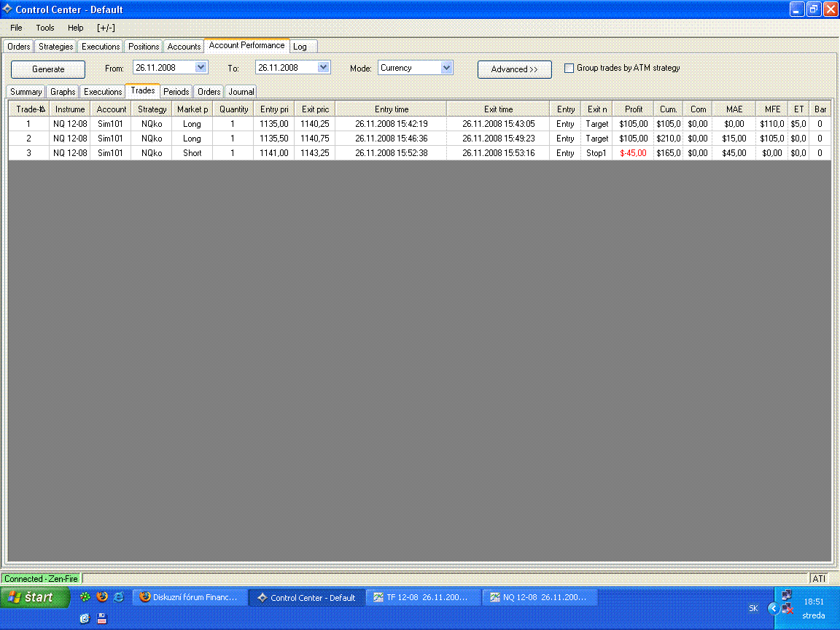
Task: Open the Tools menu
Action: pos(45,28)
